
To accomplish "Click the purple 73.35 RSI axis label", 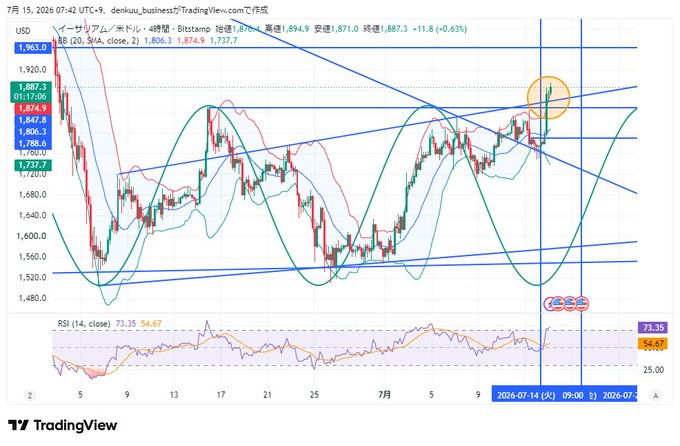I will pyautogui.click(x=653, y=328).
